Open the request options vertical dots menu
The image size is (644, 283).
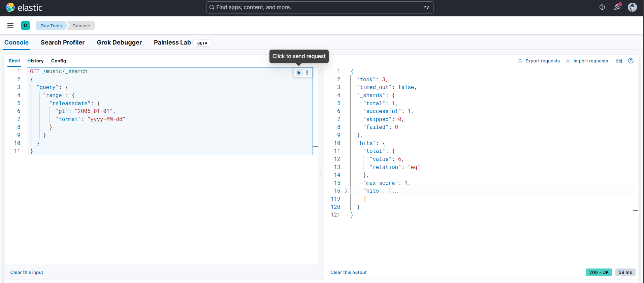pos(307,73)
